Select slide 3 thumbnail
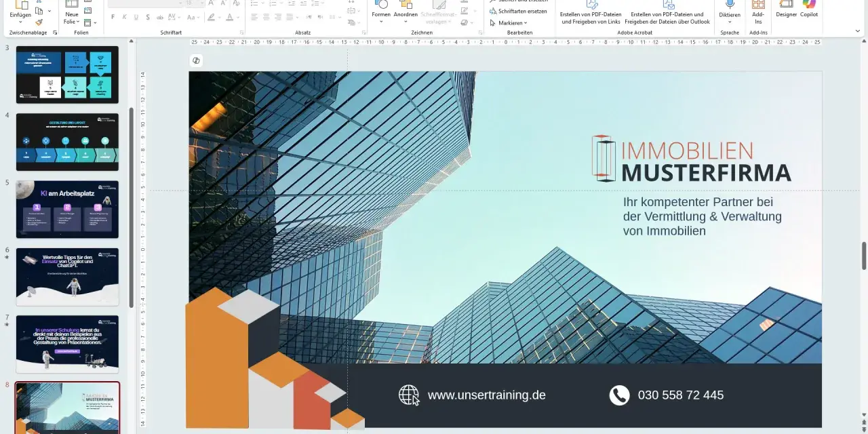The height and width of the screenshot is (434, 868). [x=67, y=75]
